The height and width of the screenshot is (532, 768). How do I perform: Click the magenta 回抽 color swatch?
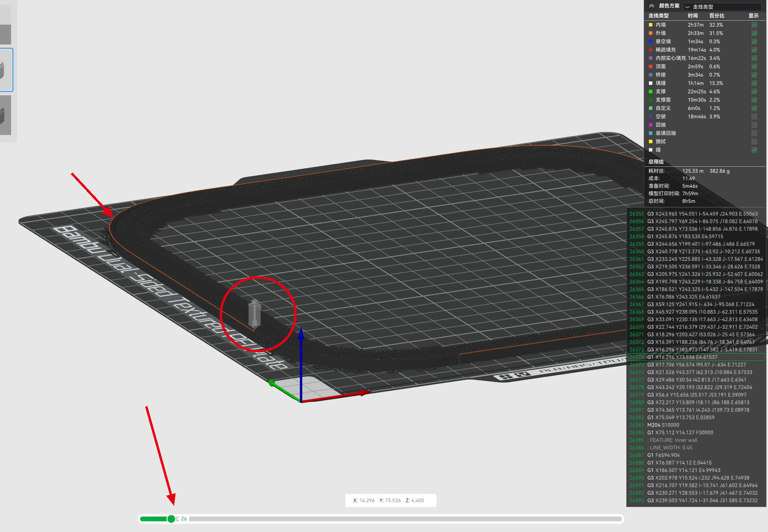pos(651,125)
